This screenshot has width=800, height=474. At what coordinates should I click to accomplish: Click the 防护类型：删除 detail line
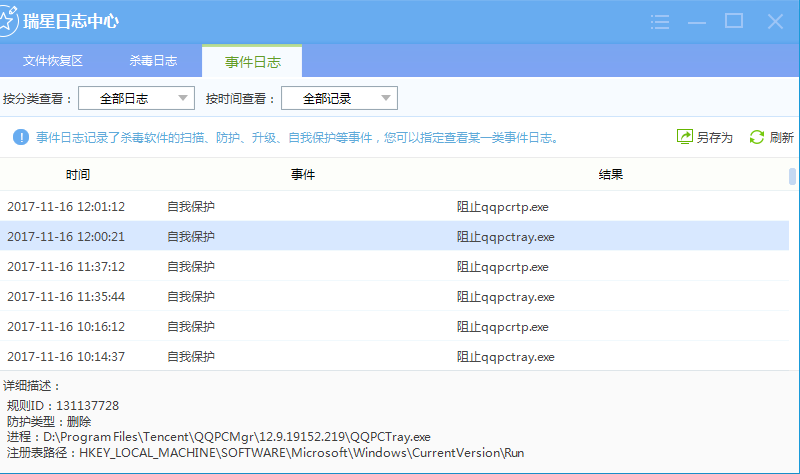(x=49, y=421)
